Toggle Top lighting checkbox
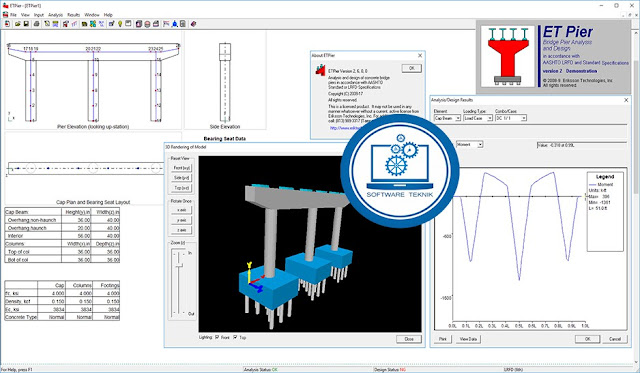Screen dimensions: 640x373 pos(235,337)
